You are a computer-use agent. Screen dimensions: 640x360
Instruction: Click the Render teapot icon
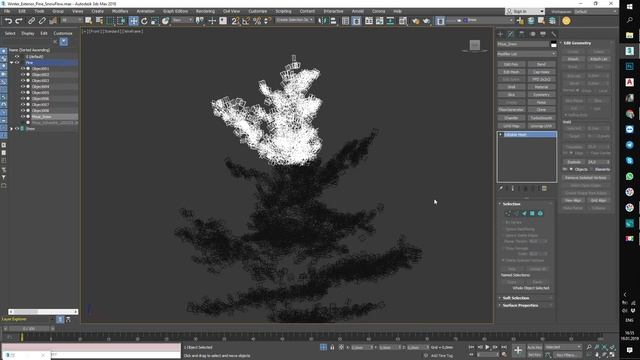tap(427, 21)
